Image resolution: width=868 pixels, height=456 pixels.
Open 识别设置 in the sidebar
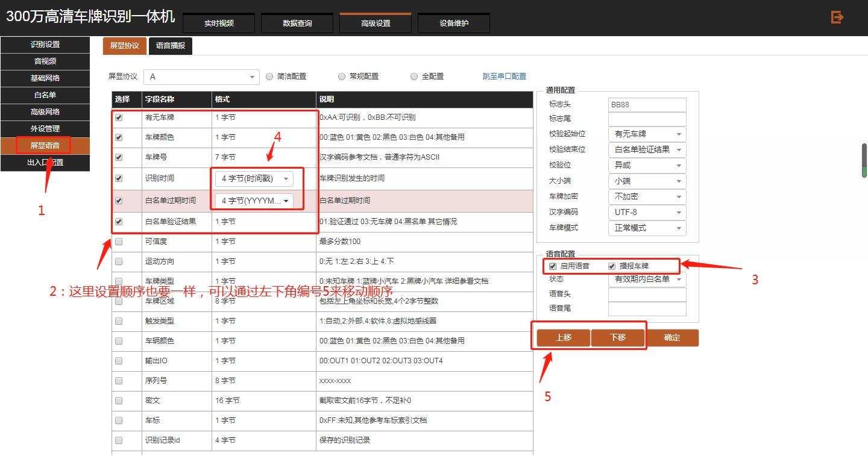click(45, 45)
